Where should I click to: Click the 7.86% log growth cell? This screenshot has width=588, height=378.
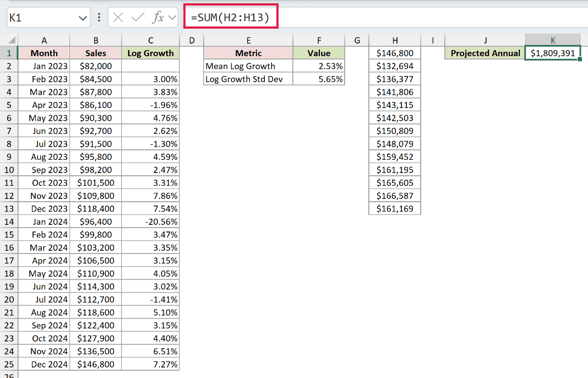point(150,196)
